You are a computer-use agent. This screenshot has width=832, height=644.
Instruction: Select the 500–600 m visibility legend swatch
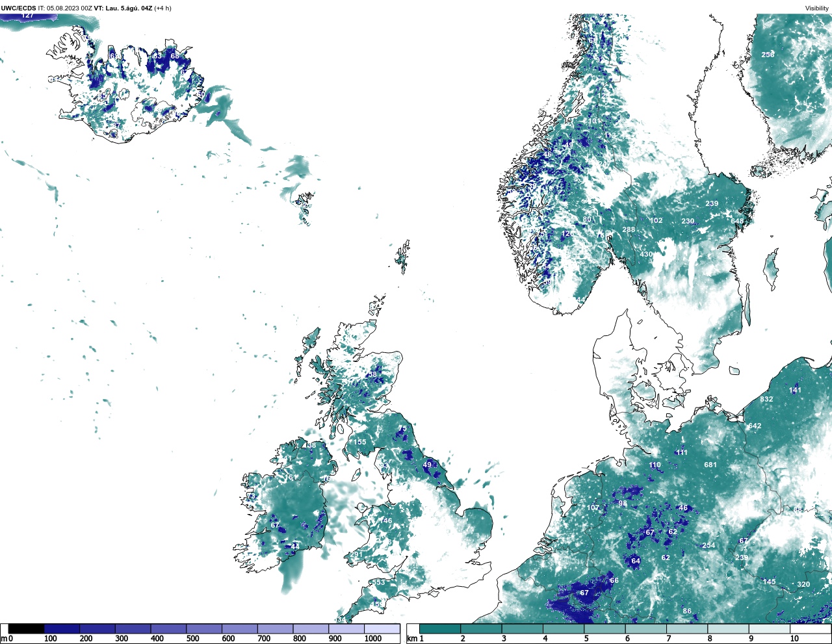click(204, 628)
